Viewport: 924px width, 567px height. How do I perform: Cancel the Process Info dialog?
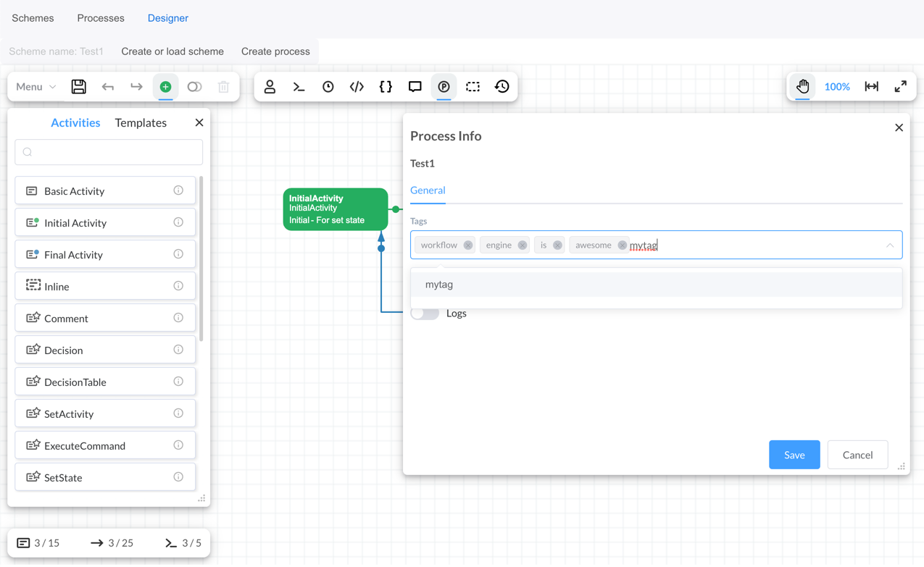[x=857, y=455]
